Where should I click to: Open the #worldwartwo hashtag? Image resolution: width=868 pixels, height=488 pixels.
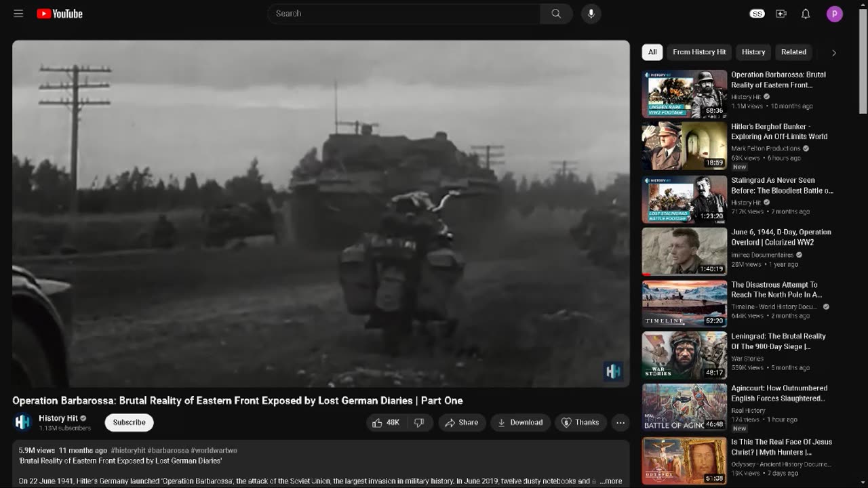click(214, 450)
